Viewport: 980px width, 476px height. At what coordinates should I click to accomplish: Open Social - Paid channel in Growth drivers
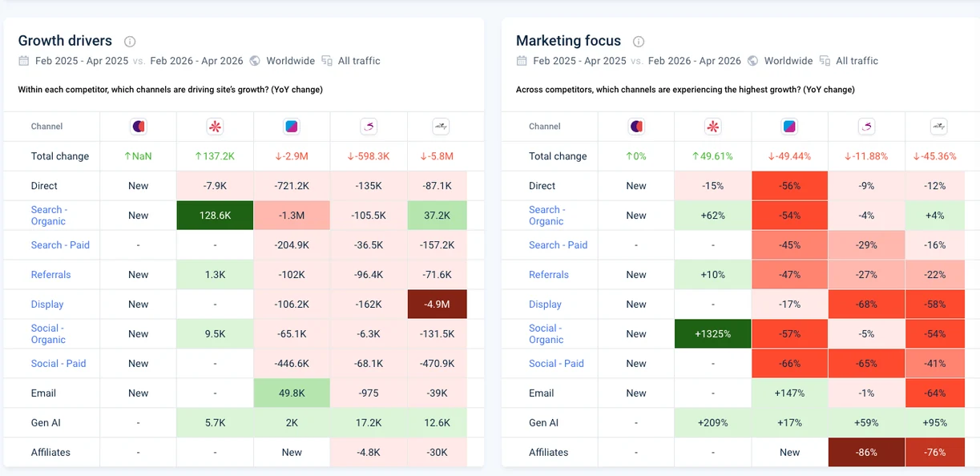coord(58,364)
